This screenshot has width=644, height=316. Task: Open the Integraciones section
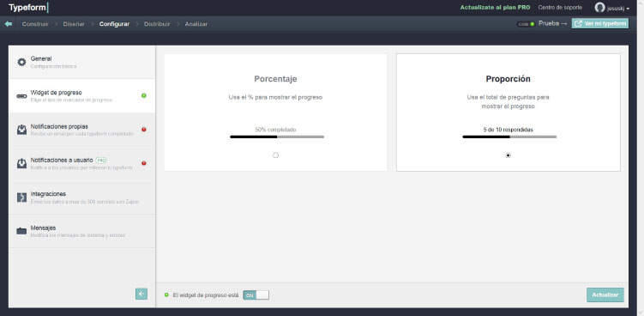click(x=81, y=197)
